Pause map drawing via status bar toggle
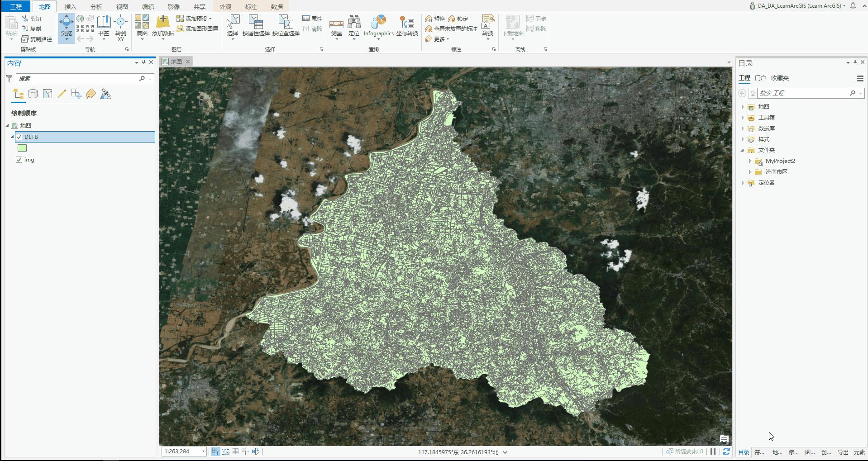 pos(712,451)
